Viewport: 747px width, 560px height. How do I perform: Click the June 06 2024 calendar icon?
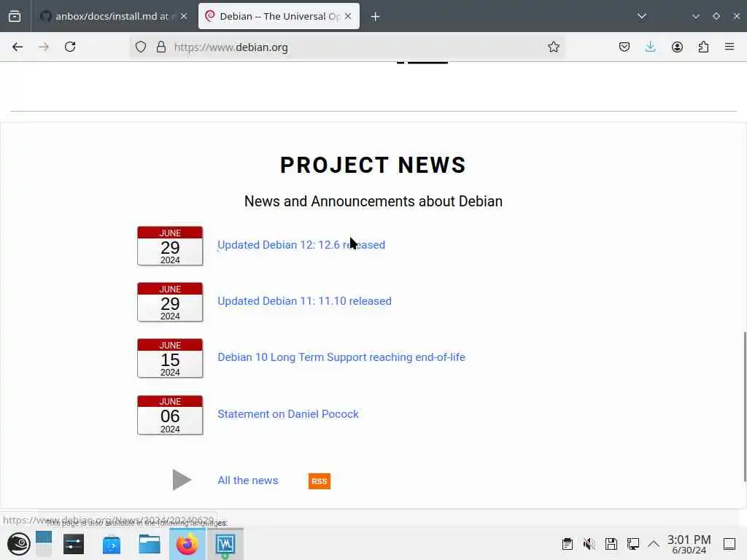(170, 415)
